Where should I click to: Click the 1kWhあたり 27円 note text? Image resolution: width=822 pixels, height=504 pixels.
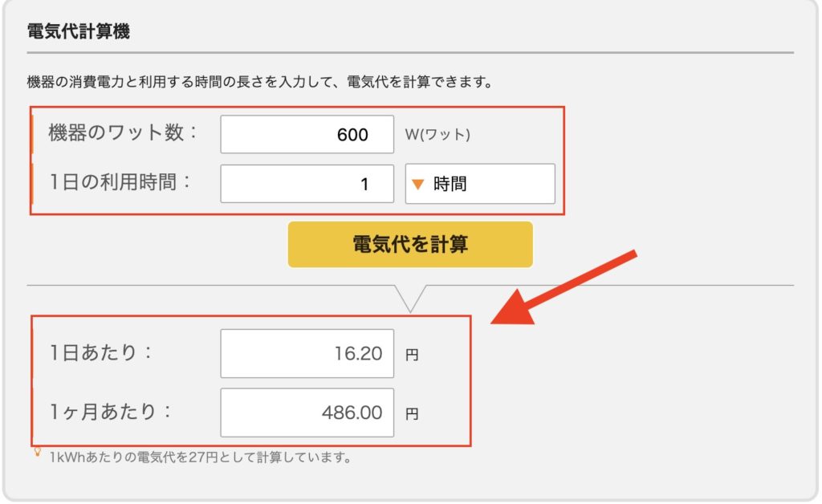[x=200, y=458]
